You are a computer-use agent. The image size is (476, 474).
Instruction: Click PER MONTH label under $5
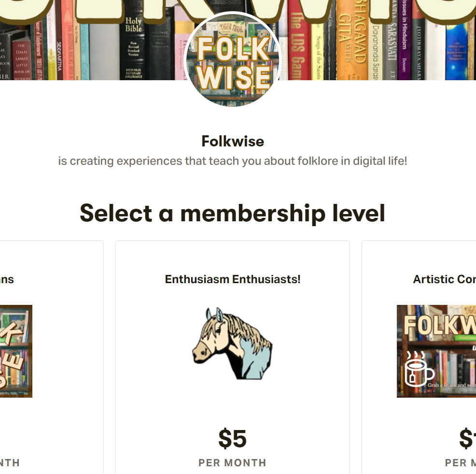click(x=232, y=463)
